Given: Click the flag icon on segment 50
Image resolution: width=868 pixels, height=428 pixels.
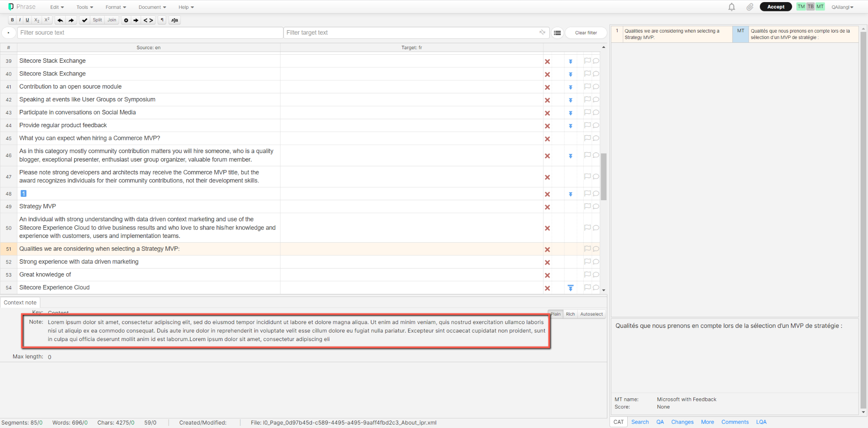Looking at the screenshot, I should [587, 228].
